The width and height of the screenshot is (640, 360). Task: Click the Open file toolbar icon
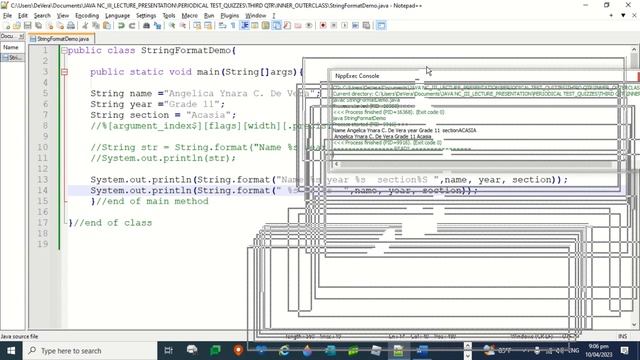(17, 26)
